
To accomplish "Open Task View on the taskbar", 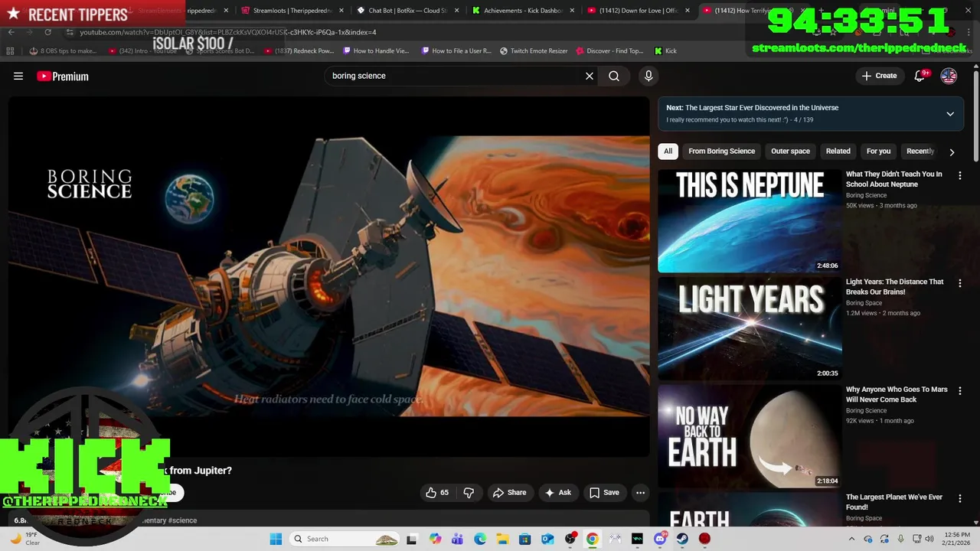I will pos(411,539).
